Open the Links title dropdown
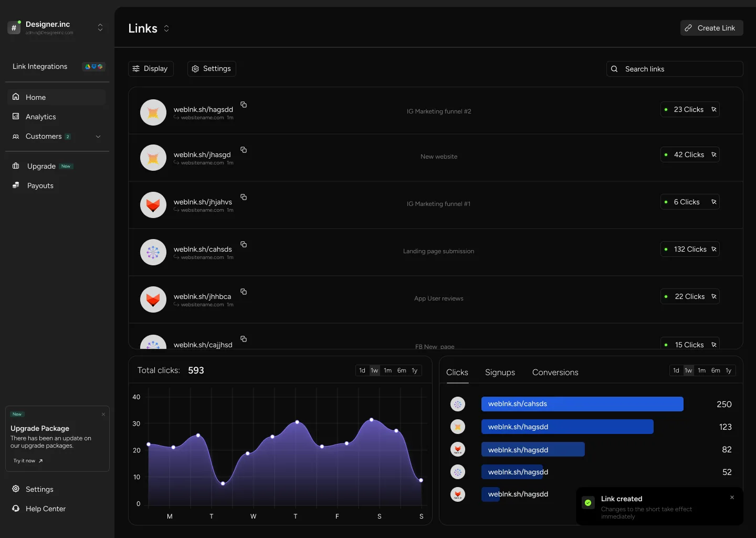 pos(166,28)
